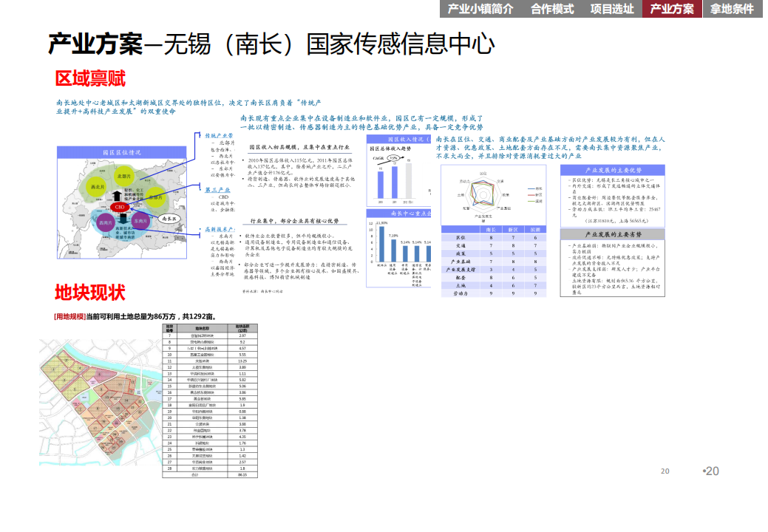
Task: Click the 新区 column header in comparison table
Action: [x=513, y=230]
